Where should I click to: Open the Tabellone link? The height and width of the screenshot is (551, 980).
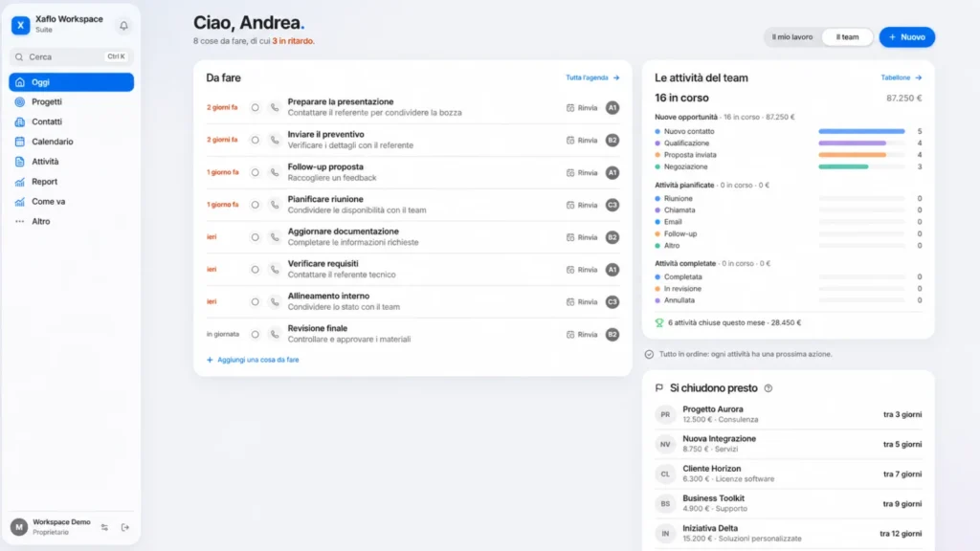(902, 77)
